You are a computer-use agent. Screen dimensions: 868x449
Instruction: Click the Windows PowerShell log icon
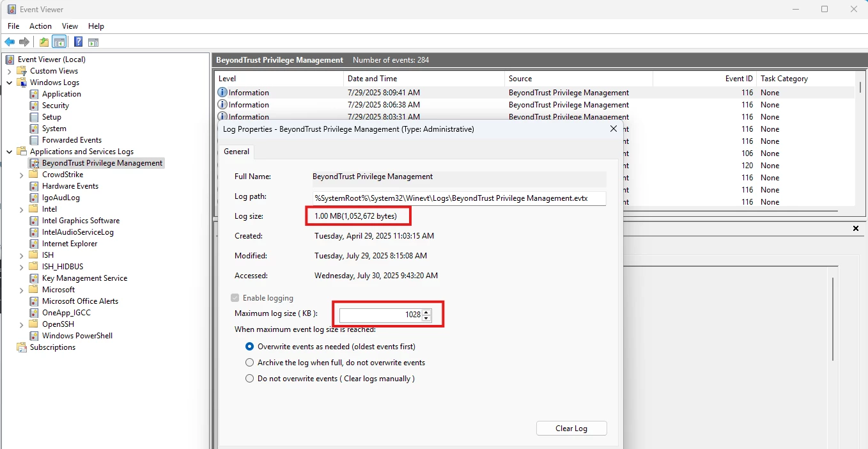(x=35, y=336)
